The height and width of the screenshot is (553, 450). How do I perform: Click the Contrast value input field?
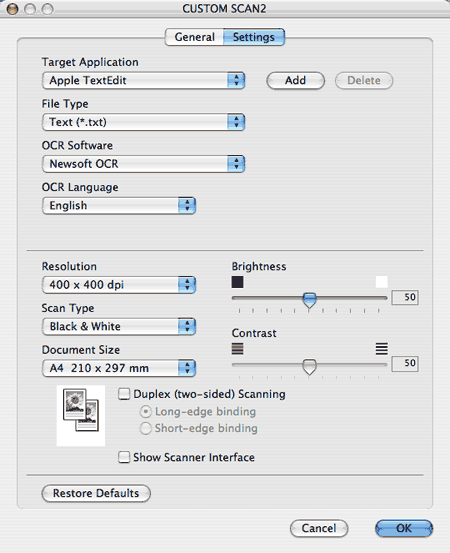pos(405,363)
